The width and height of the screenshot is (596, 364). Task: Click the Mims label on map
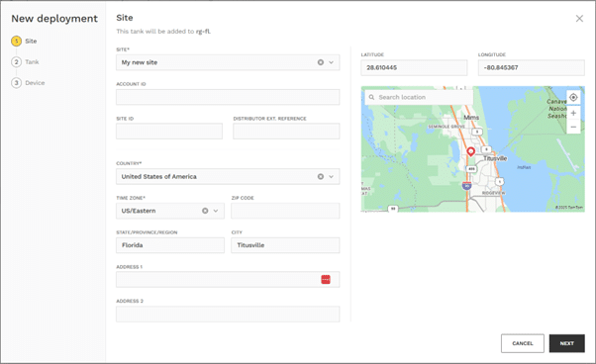471,118
